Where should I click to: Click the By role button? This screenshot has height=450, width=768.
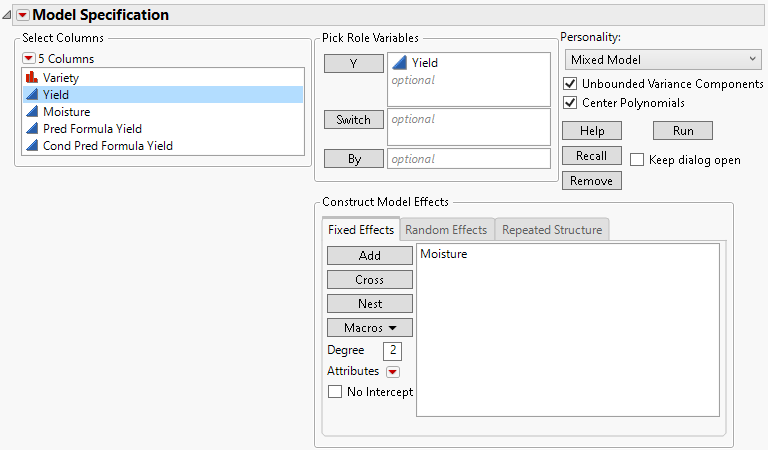(x=354, y=159)
